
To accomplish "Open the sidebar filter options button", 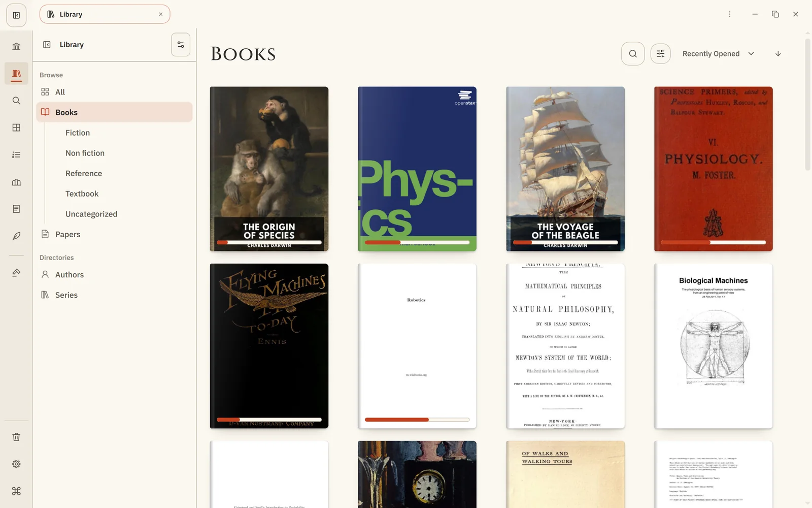I will coord(181,45).
